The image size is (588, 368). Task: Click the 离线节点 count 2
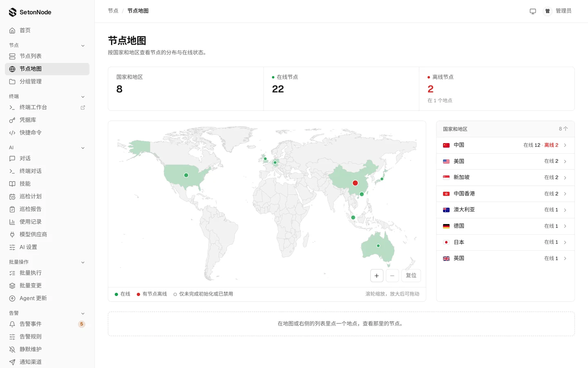pos(430,89)
